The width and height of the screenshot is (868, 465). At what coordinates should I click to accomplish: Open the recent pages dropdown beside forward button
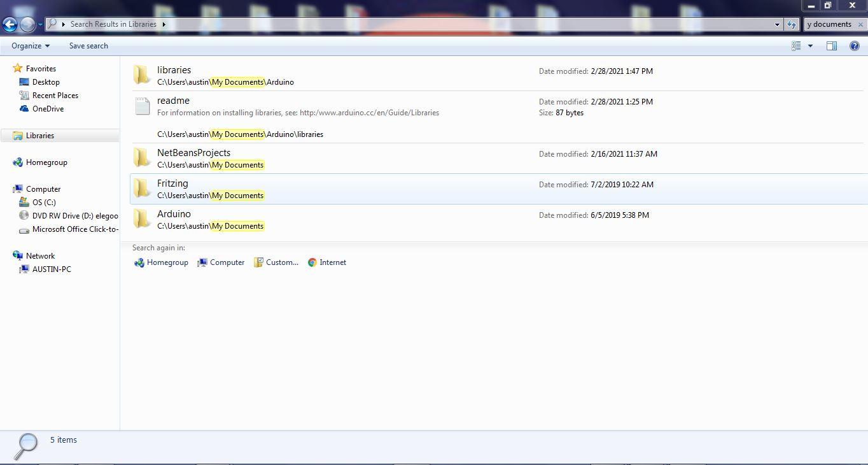pyautogui.click(x=39, y=24)
